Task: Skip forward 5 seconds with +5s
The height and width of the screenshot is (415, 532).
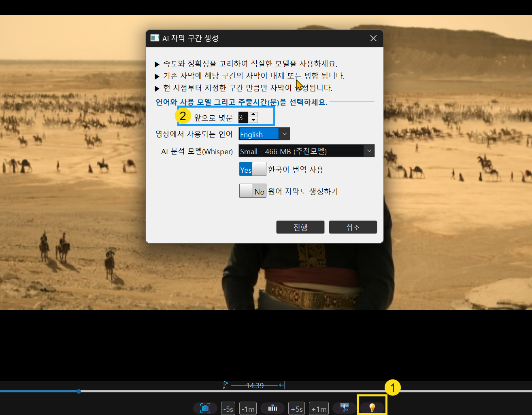Action: coord(296,409)
